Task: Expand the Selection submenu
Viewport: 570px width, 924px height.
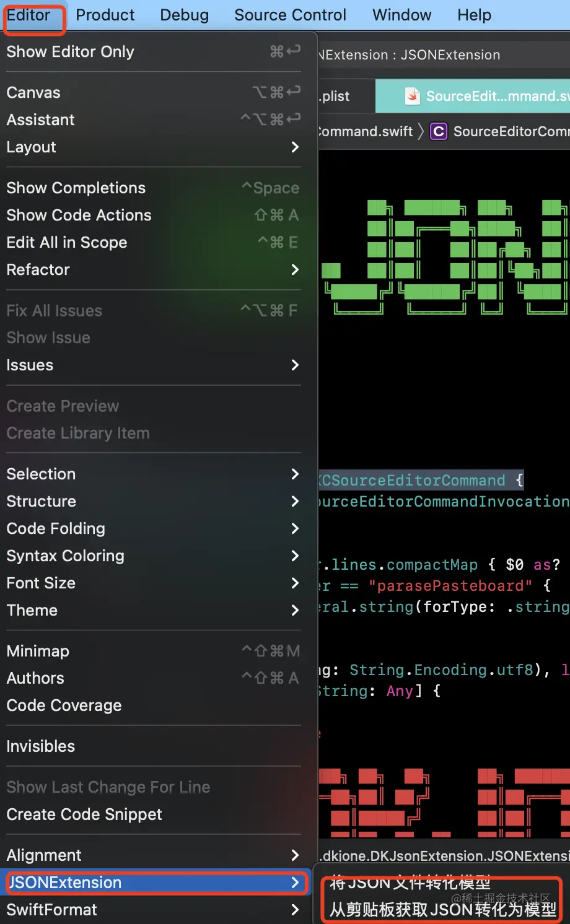Action: click(153, 474)
